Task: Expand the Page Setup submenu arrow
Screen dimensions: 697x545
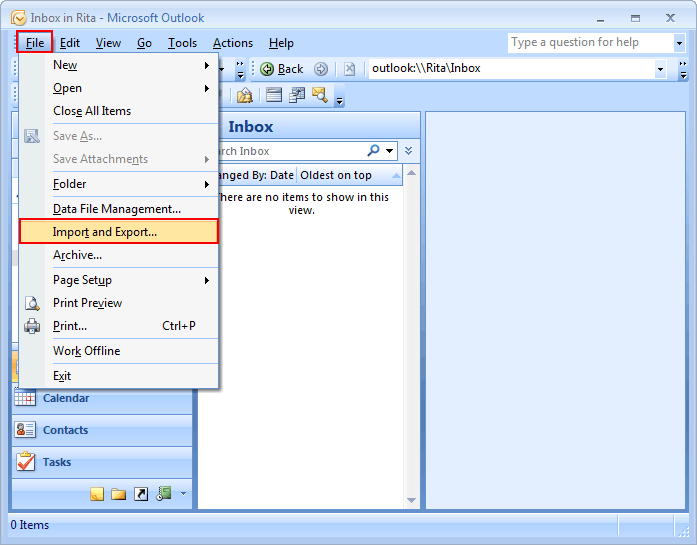Action: 207,280
